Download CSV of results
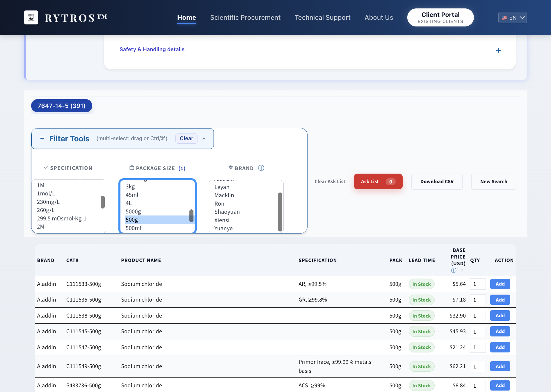 437,181
